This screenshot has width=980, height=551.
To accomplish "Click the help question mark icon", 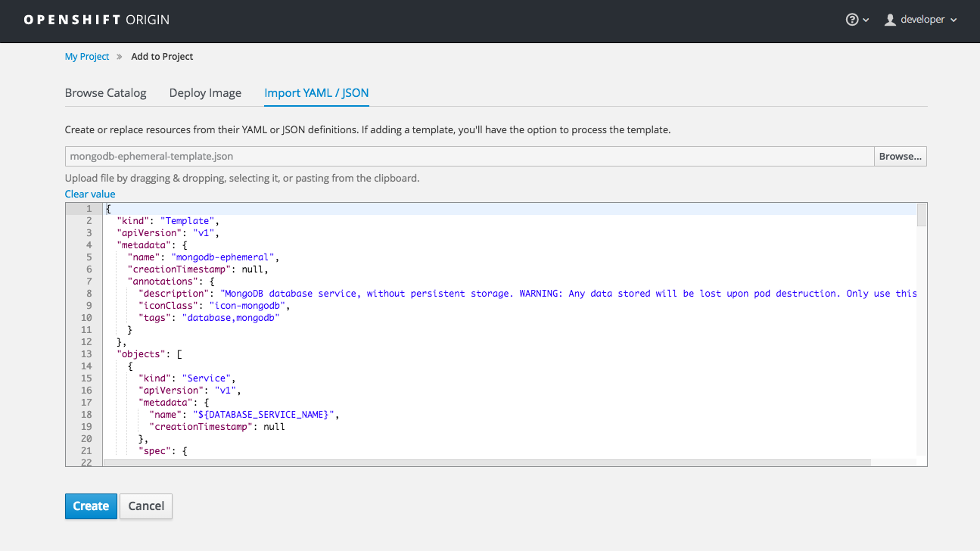I will (852, 20).
